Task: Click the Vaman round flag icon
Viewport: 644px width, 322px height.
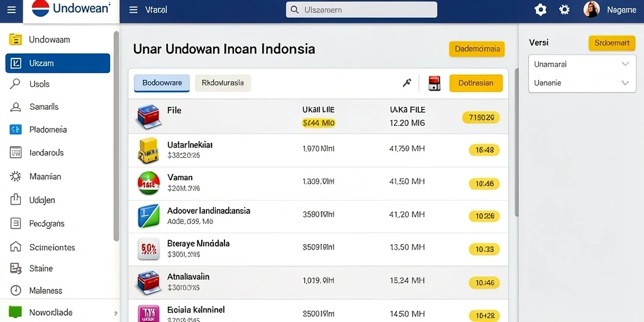Action: (x=148, y=183)
